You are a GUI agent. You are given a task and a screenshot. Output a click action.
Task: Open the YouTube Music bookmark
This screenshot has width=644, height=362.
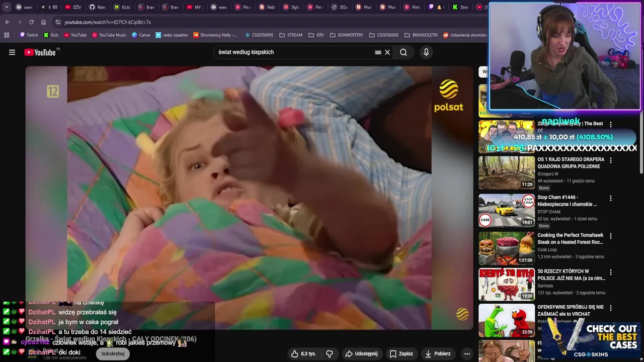(x=109, y=35)
